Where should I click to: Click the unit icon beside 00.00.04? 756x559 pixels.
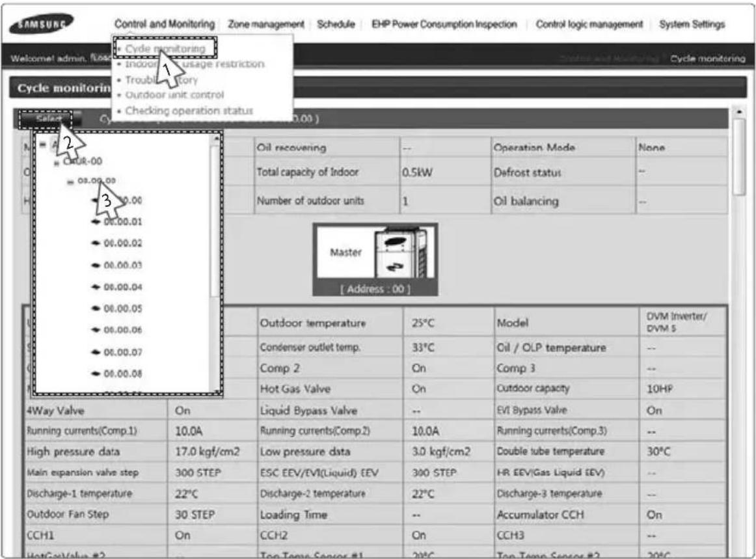pyautogui.click(x=96, y=287)
